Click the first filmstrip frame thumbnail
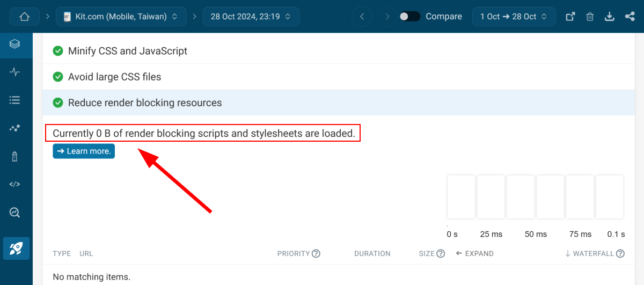 (x=461, y=197)
